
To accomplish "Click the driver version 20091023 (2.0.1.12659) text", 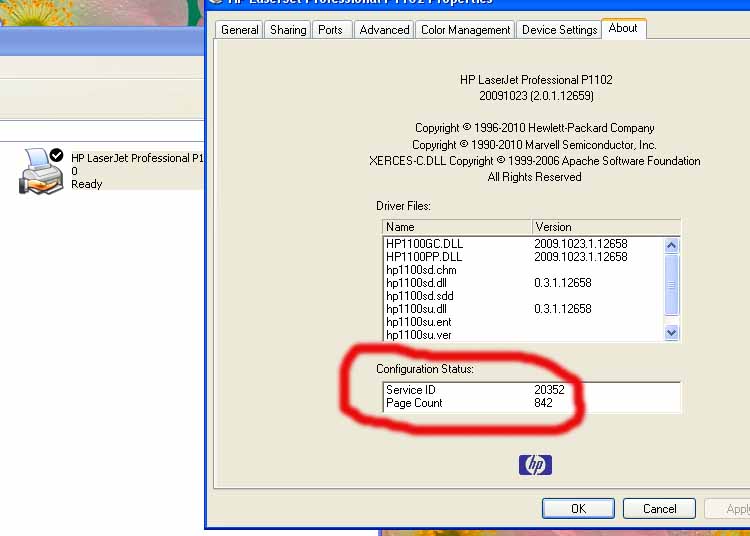I will click(x=536, y=96).
